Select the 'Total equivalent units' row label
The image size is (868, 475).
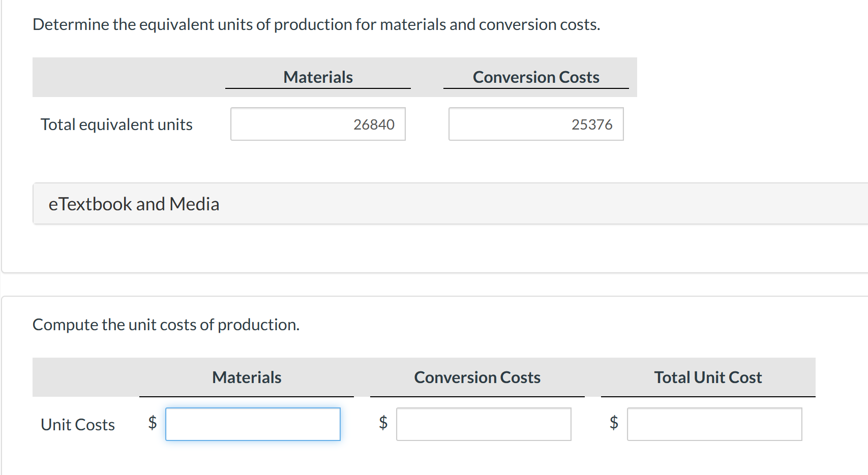(x=116, y=124)
